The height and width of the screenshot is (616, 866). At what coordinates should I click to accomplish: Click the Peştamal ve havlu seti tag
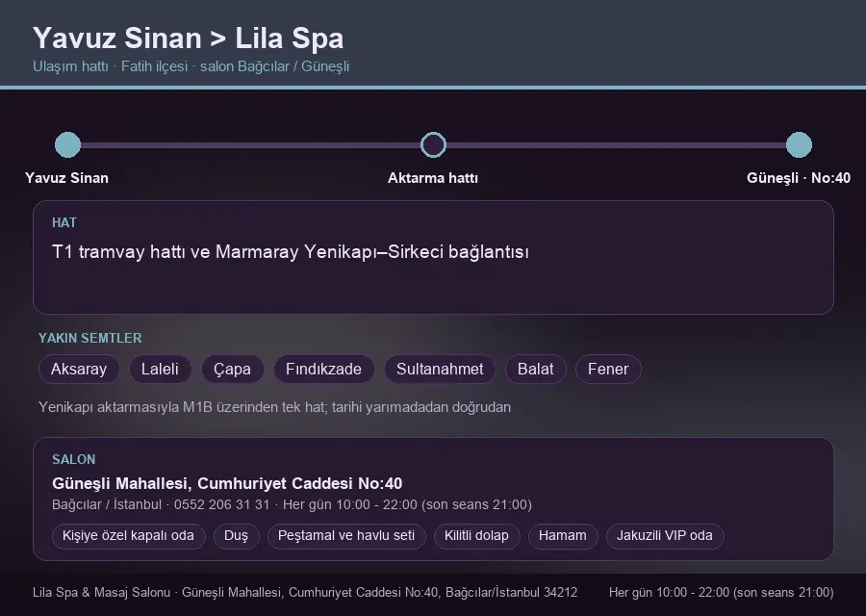point(346,536)
